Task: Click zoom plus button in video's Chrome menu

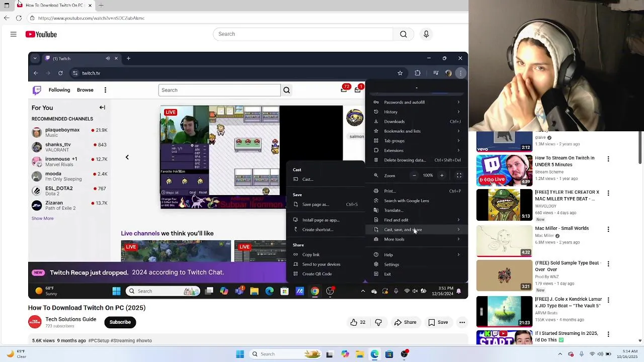Action: [442, 175]
